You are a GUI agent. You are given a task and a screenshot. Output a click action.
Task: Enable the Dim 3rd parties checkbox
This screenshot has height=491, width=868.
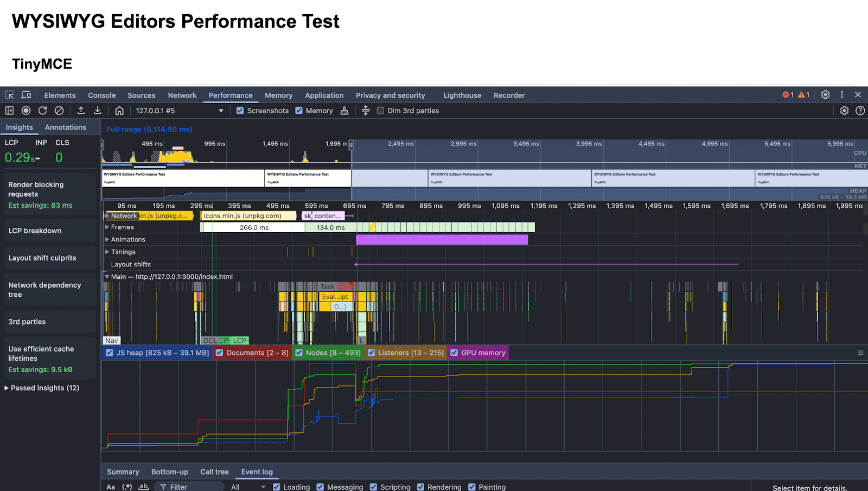point(380,111)
